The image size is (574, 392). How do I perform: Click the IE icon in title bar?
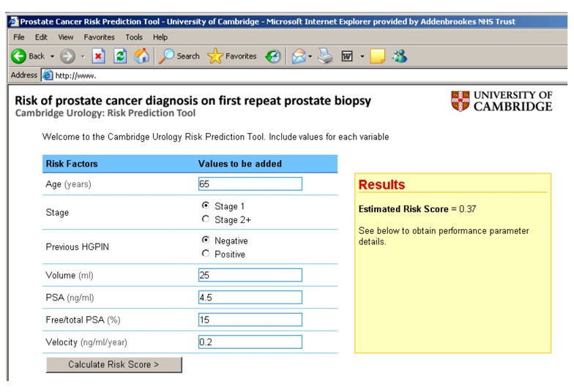pos(13,22)
